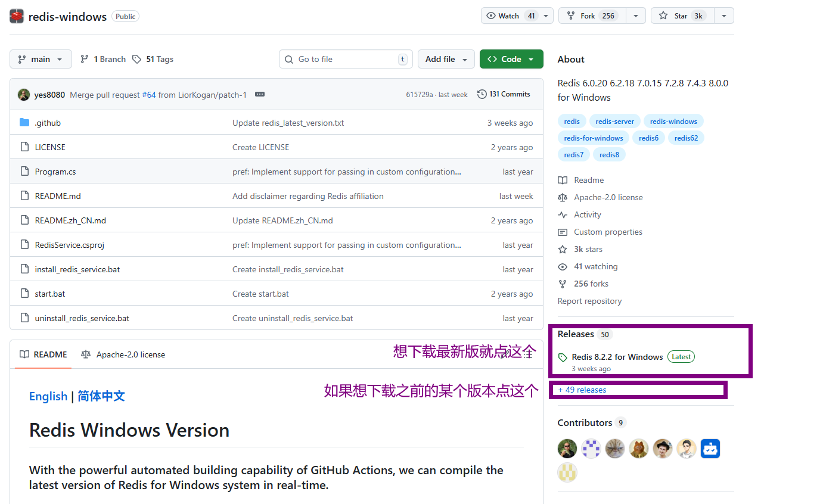Open install_redis_service.bat file
The image size is (823, 504).
77,269
